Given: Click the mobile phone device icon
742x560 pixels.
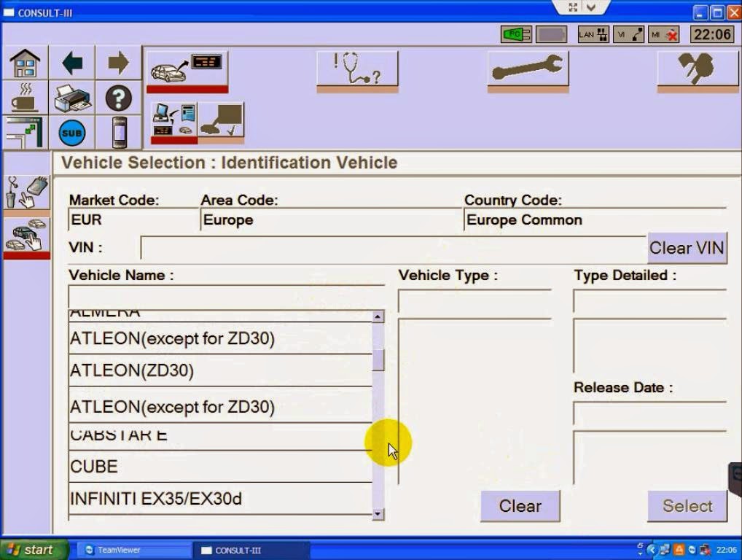Looking at the screenshot, I should click(120, 133).
